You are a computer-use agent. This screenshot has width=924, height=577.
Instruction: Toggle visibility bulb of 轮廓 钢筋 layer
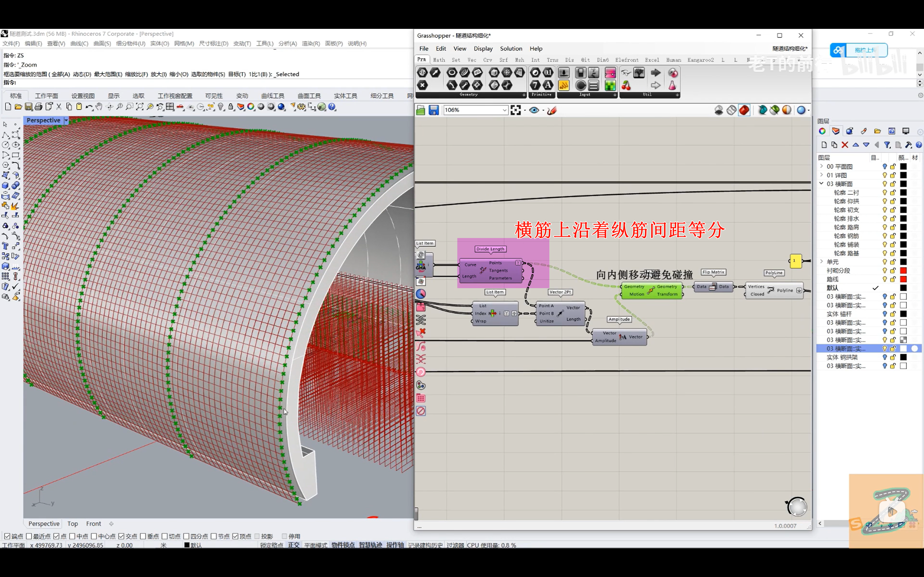click(884, 236)
